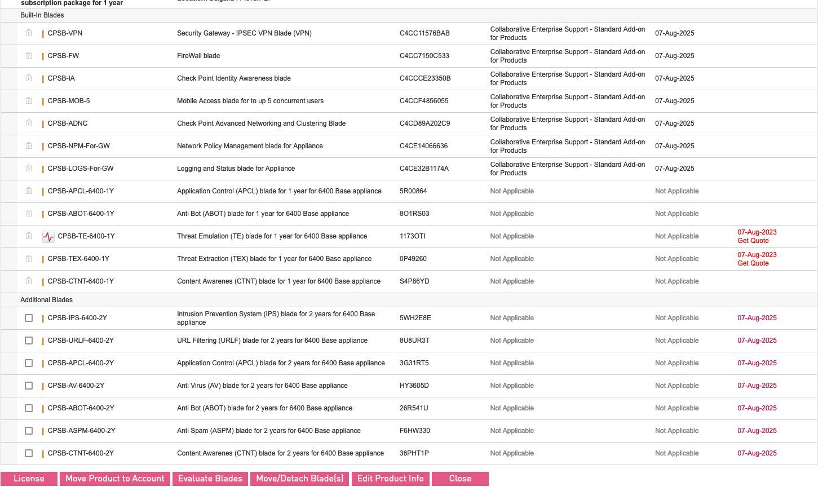Select the CPSB-MOB-5 blade name
This screenshot has height=504, width=827.
[x=69, y=101]
